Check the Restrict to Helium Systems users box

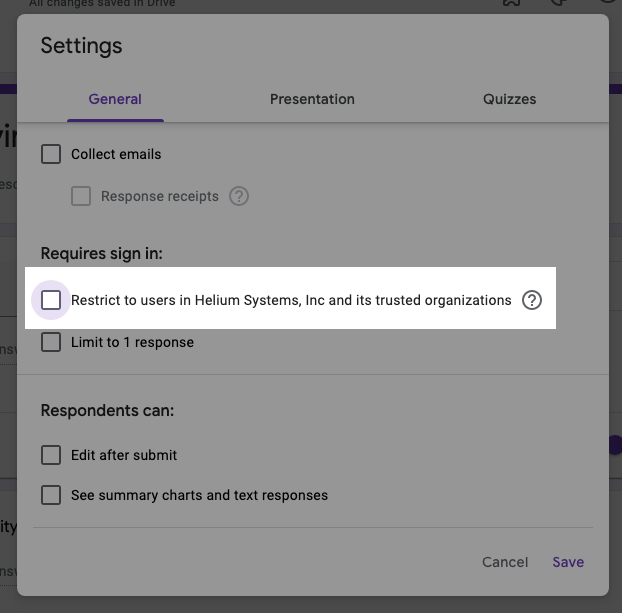(x=51, y=300)
